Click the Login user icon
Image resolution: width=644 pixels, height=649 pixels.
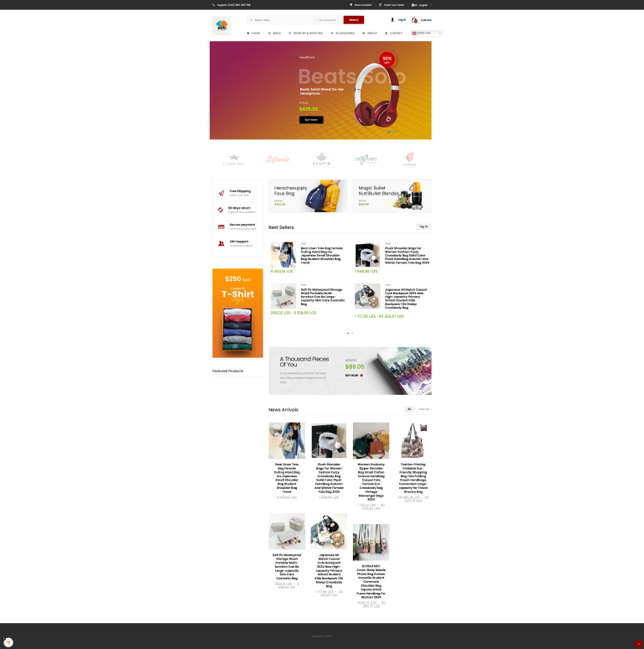[392, 20]
